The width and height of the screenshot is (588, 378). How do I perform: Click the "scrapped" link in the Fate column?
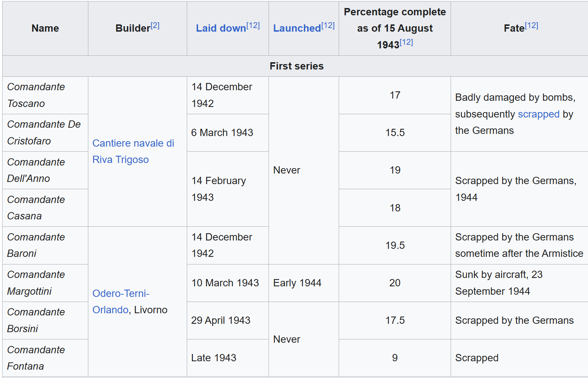click(538, 114)
